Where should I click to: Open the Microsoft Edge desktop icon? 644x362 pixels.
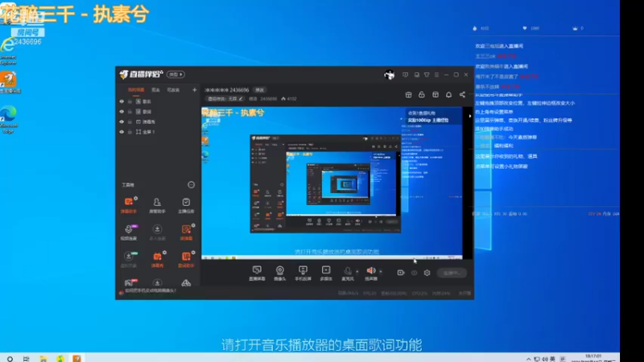(x=8, y=119)
